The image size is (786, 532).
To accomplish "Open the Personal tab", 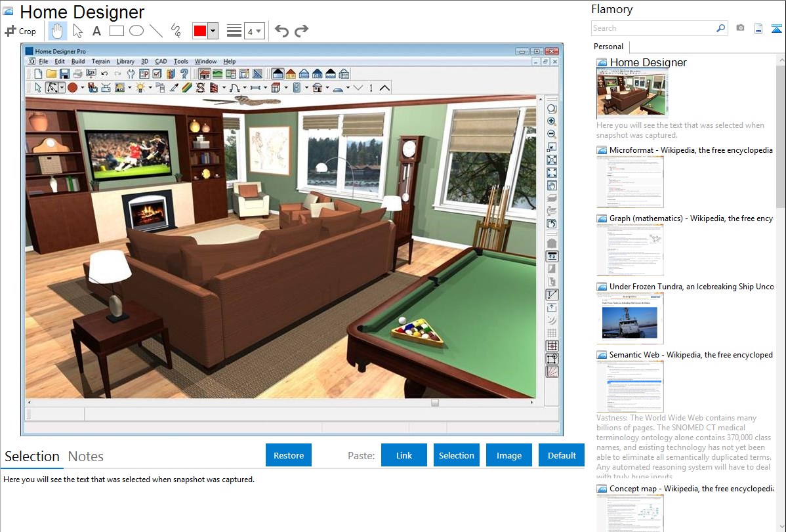I will tap(608, 47).
